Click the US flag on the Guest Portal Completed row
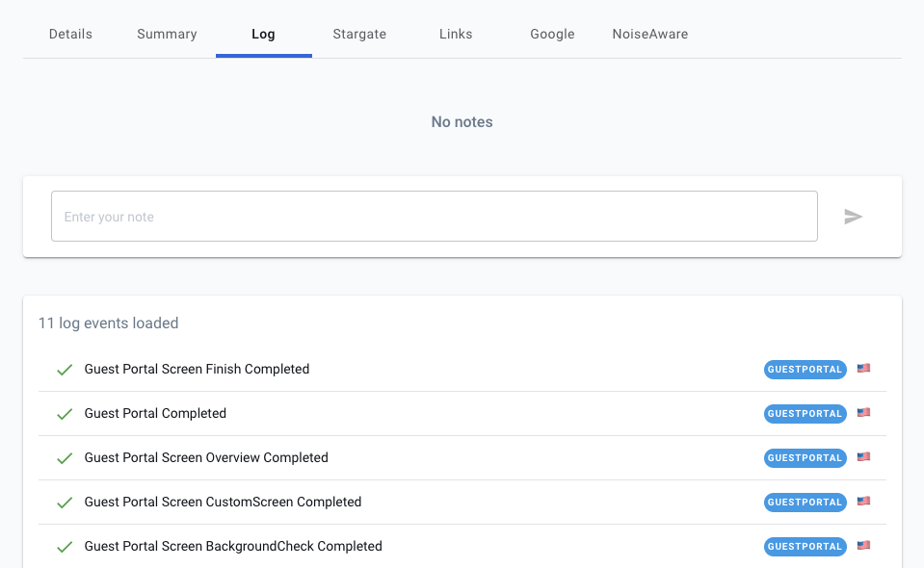This screenshot has width=924, height=568. pyautogui.click(x=862, y=413)
